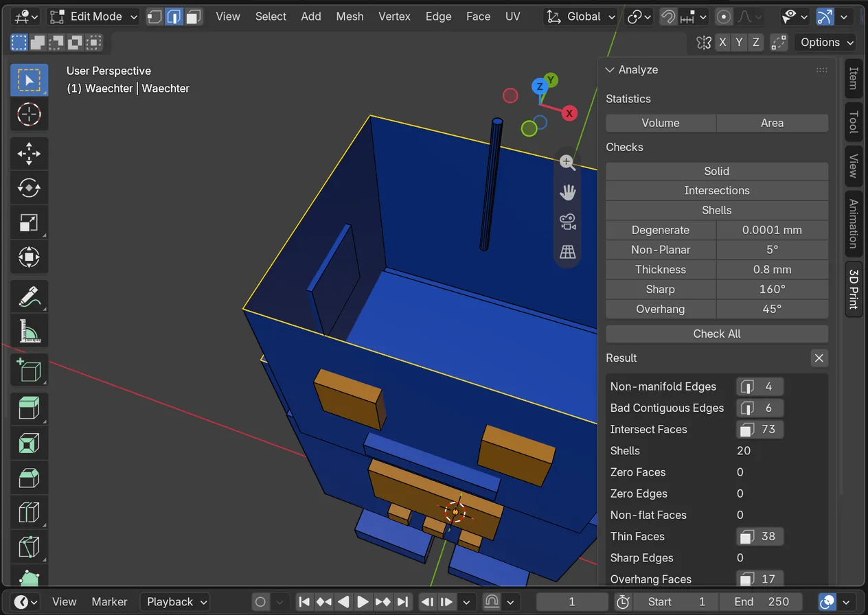The width and height of the screenshot is (868, 615).
Task: Switch perspective/orthographic with the grid icon
Action: pyautogui.click(x=567, y=252)
